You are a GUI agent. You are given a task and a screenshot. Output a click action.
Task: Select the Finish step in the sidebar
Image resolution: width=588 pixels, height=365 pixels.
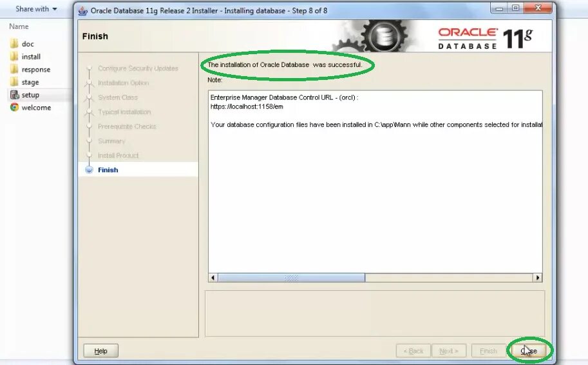point(108,170)
